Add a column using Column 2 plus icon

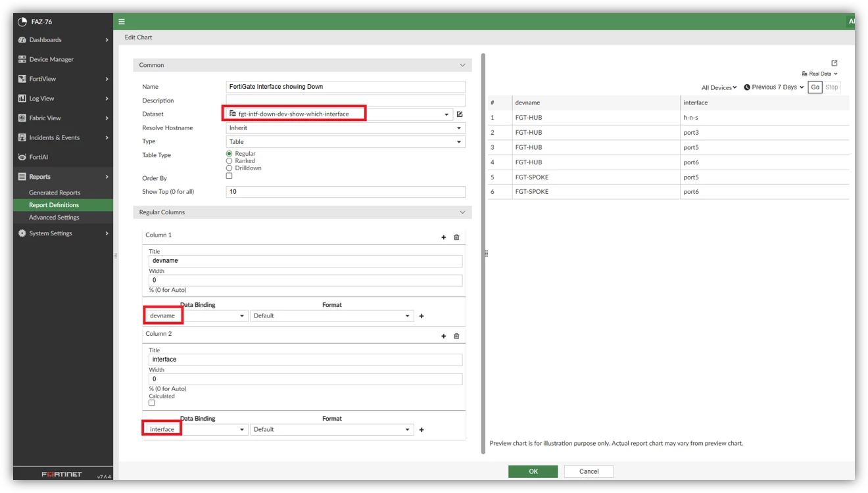point(444,336)
